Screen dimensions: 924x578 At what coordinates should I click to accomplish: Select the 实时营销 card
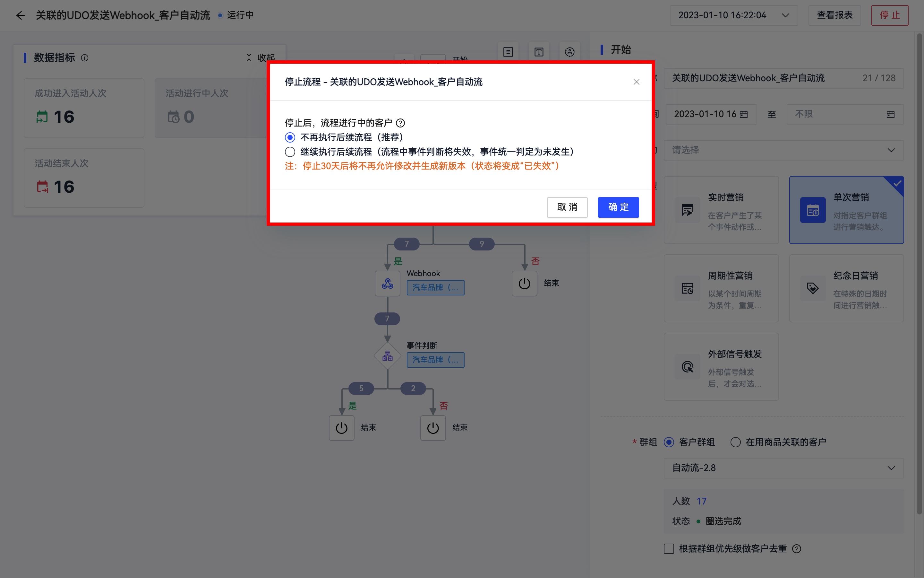(x=721, y=210)
